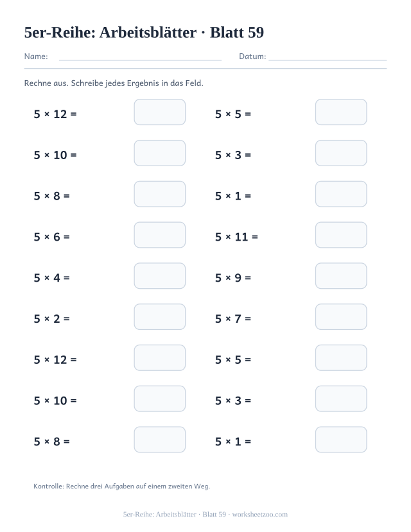Select the answer box for 5 × 4

[160, 276]
